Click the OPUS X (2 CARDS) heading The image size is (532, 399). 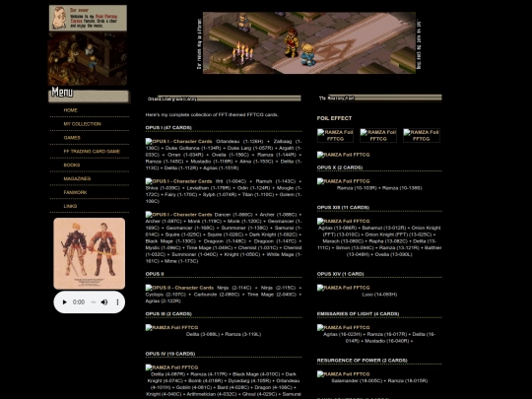[x=340, y=167]
